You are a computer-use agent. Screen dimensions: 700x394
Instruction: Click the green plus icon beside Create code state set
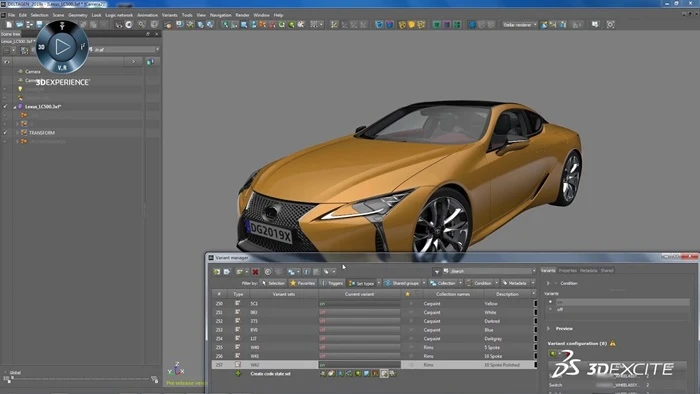(x=238, y=373)
